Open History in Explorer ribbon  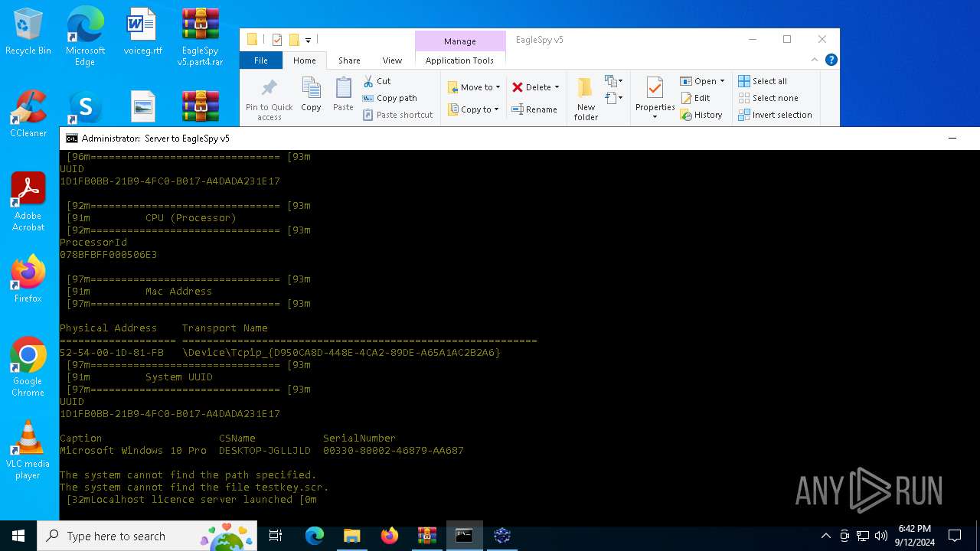701,115
